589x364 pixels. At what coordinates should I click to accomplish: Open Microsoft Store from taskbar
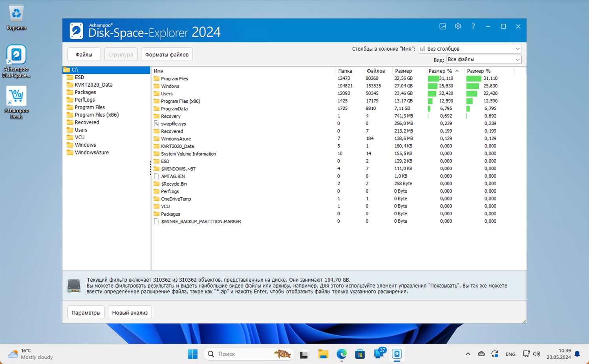pyautogui.click(x=360, y=354)
